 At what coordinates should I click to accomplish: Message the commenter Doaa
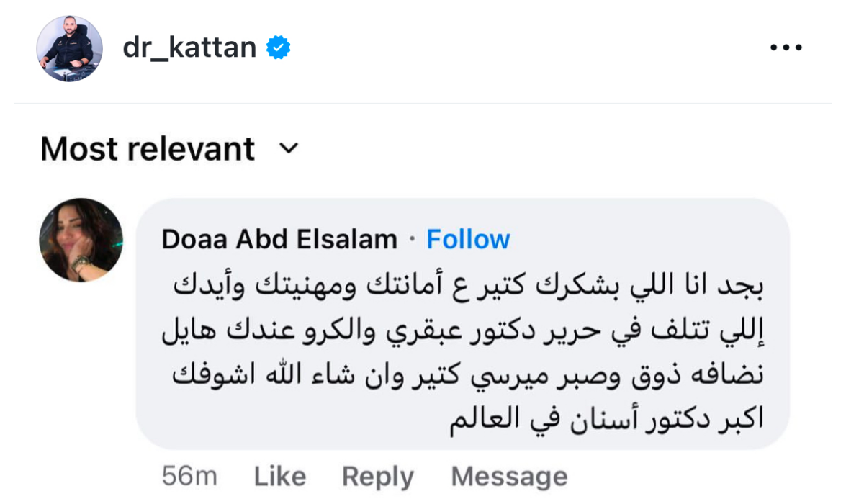(509, 477)
